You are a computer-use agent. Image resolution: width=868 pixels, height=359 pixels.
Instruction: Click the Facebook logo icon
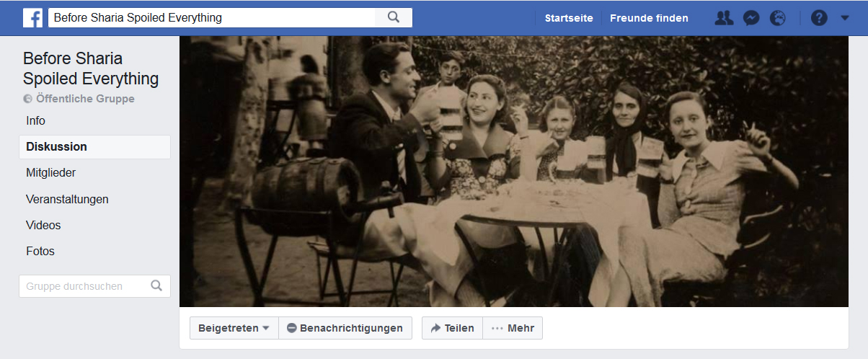[x=32, y=17]
